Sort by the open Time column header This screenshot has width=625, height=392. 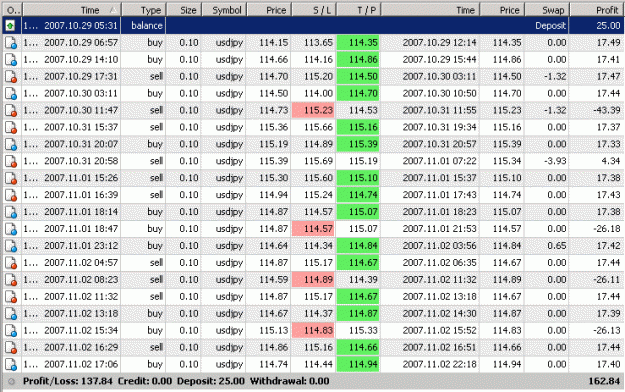coord(72,10)
